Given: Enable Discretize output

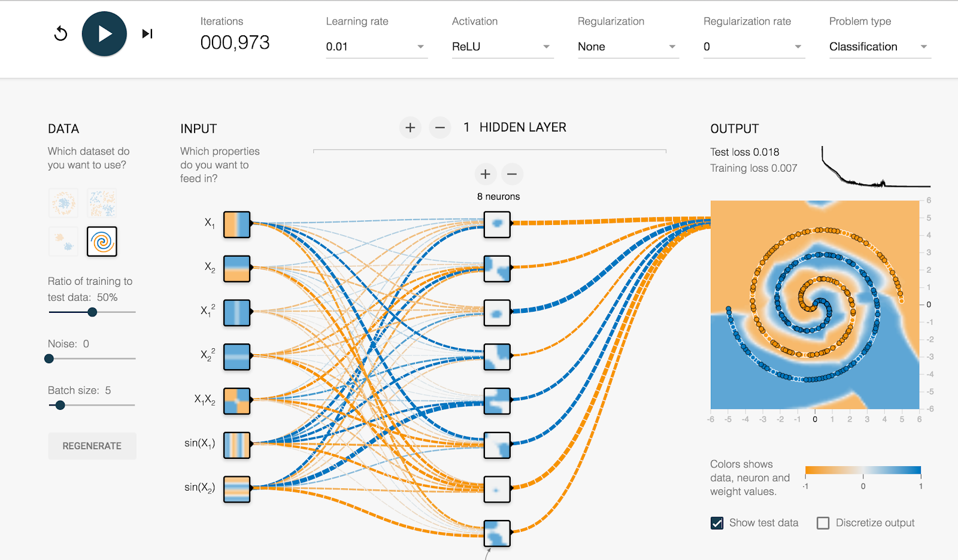Looking at the screenshot, I should coord(823,522).
